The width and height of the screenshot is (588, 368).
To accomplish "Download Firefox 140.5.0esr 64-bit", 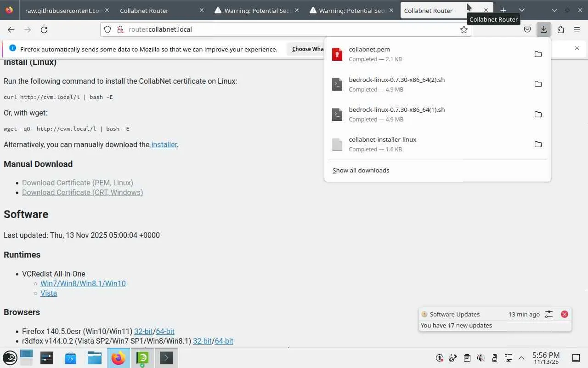I will pyautogui.click(x=165, y=331).
